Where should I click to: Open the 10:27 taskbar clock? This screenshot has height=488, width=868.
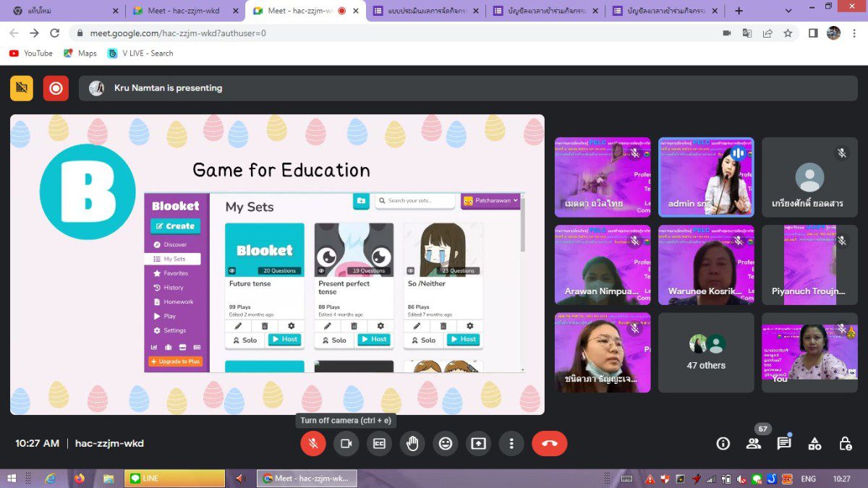click(x=841, y=479)
